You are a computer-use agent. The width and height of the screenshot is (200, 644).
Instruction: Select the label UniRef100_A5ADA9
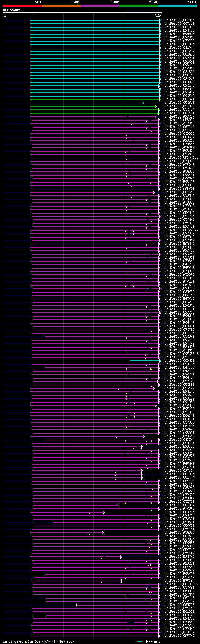point(179,147)
